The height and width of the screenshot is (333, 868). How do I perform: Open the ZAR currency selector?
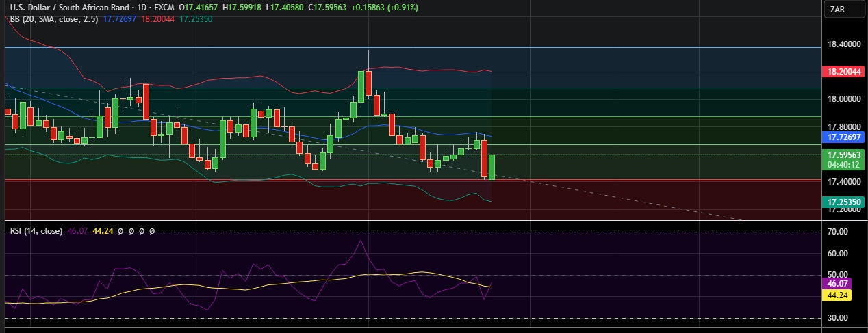click(838, 9)
